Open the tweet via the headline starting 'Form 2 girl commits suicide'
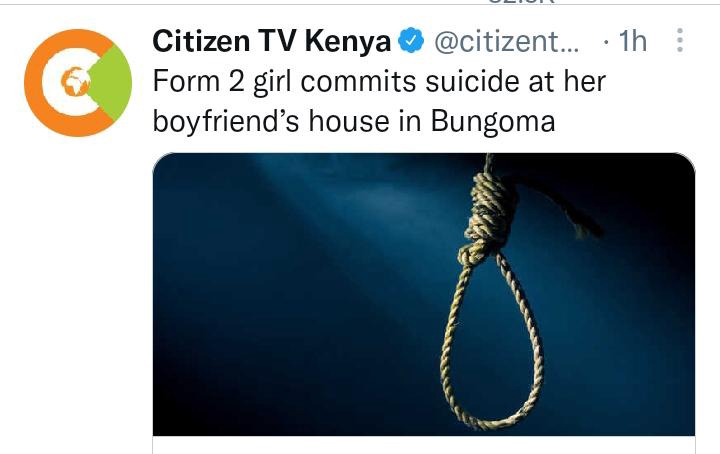The height and width of the screenshot is (454, 720). tap(379, 81)
